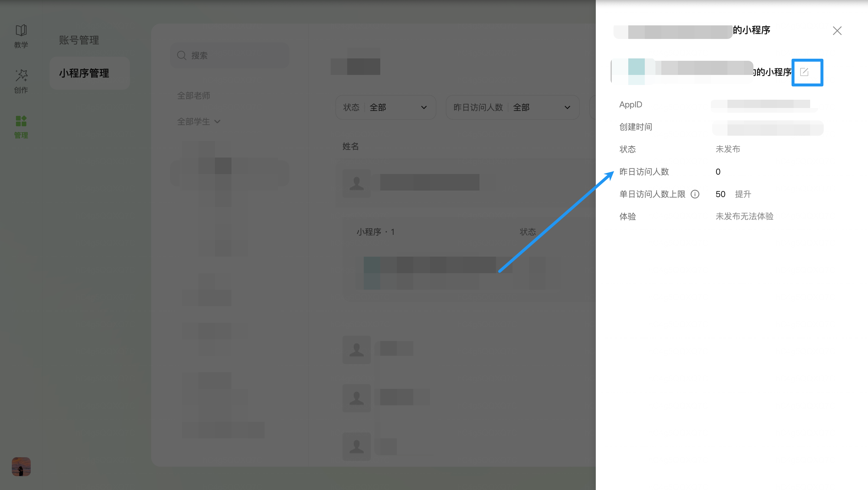Click the second student's avatar thumbnail
The height and width of the screenshot is (490, 868).
tap(357, 350)
